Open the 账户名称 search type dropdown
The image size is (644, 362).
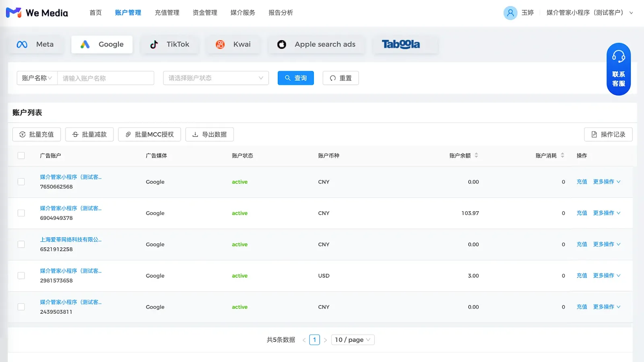click(37, 78)
